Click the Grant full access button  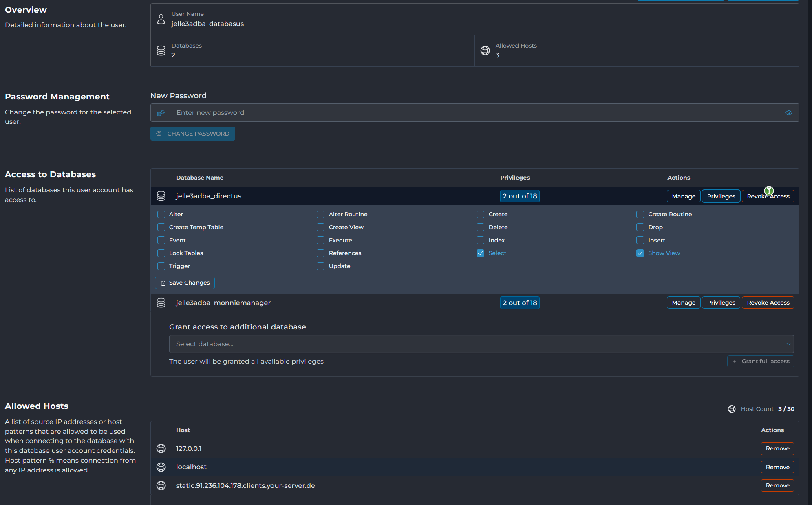(761, 361)
